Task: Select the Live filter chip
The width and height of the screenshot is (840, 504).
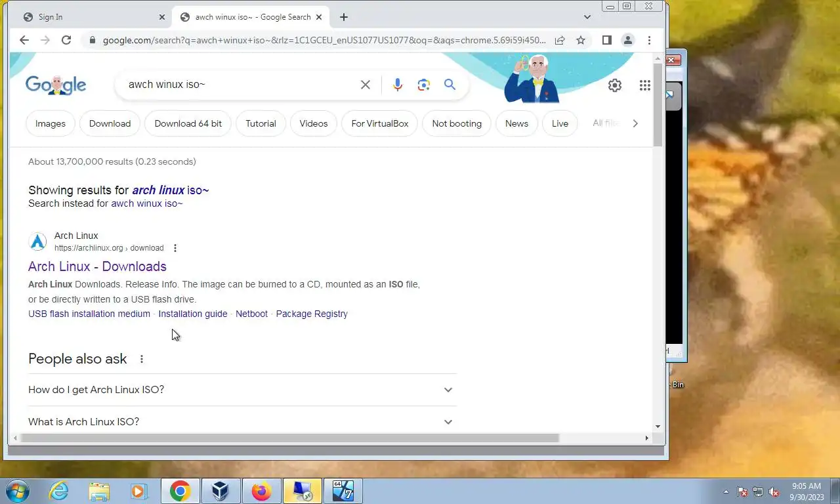Action: [560, 123]
